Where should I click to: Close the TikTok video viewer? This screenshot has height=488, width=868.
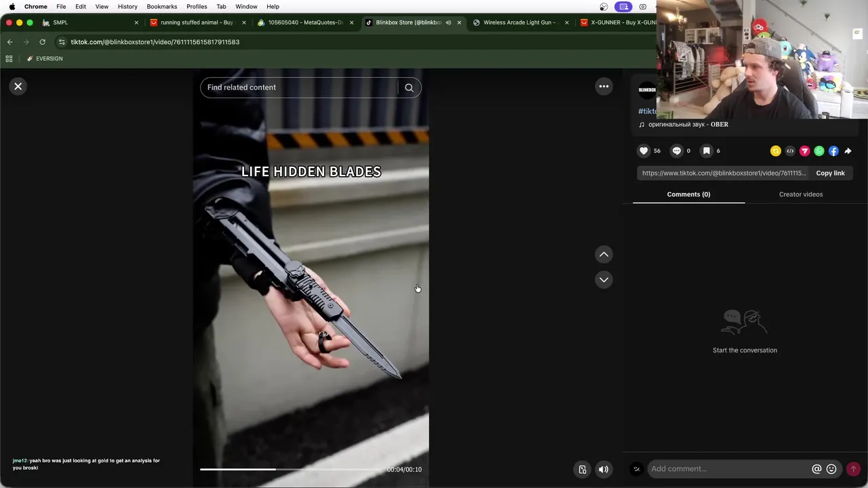click(x=18, y=86)
